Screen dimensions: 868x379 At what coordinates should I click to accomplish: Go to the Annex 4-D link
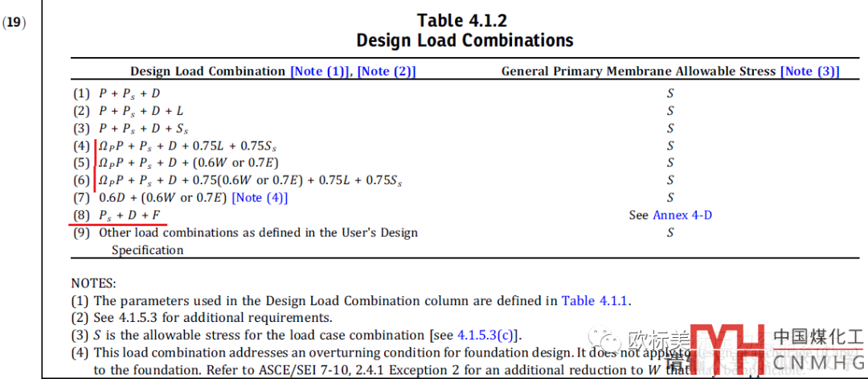point(682,216)
